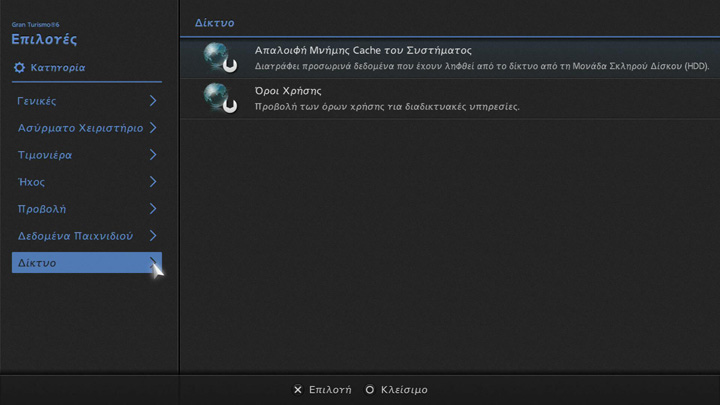Click the arrow icon on Δεδομένα Παιχνιδιού row
This screenshot has height=405, width=720.
(x=153, y=236)
